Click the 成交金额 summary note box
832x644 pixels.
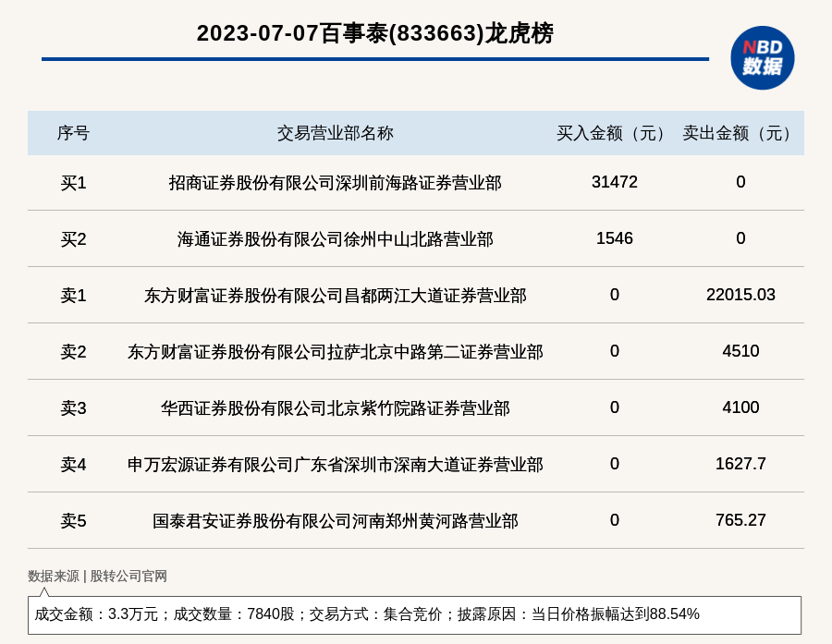coord(414,614)
